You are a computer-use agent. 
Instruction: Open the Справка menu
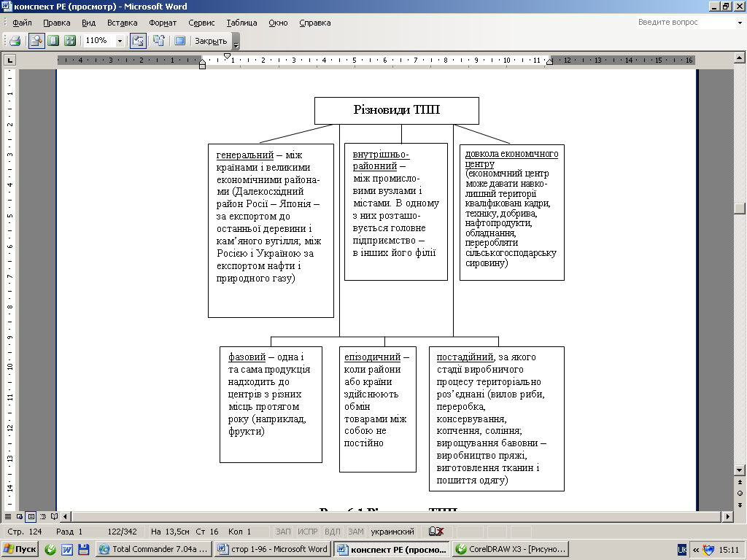point(315,23)
